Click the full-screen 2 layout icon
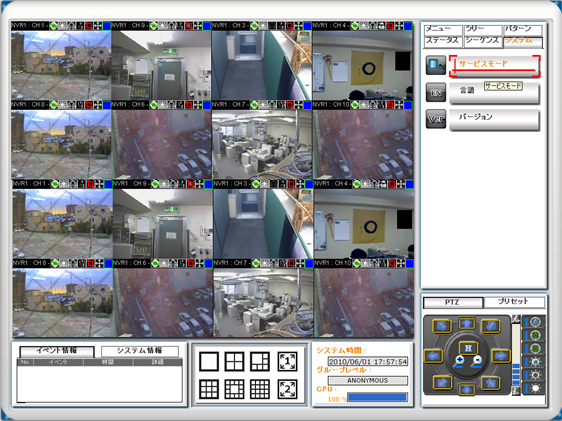562x421 pixels. point(287,389)
